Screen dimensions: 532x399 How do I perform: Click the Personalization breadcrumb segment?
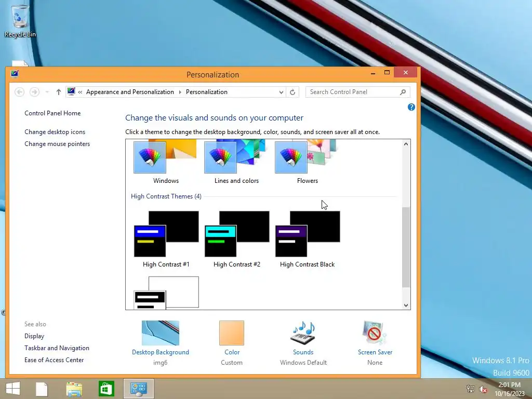click(207, 92)
